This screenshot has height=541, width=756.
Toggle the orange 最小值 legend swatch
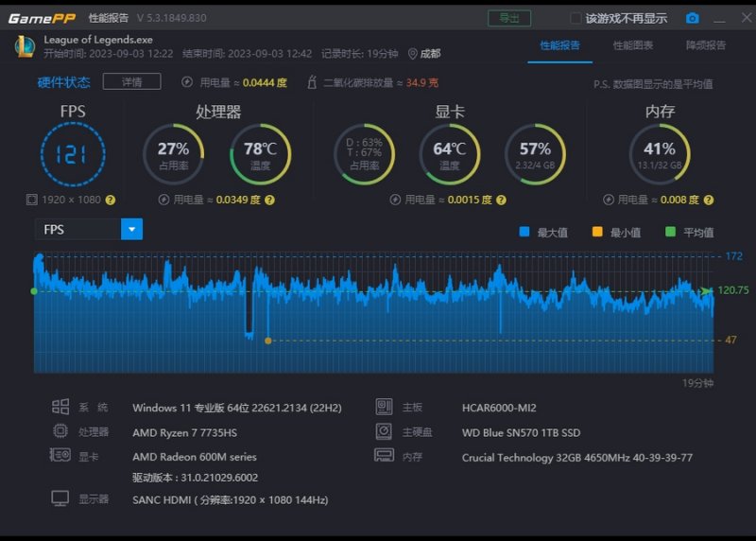[x=597, y=232]
